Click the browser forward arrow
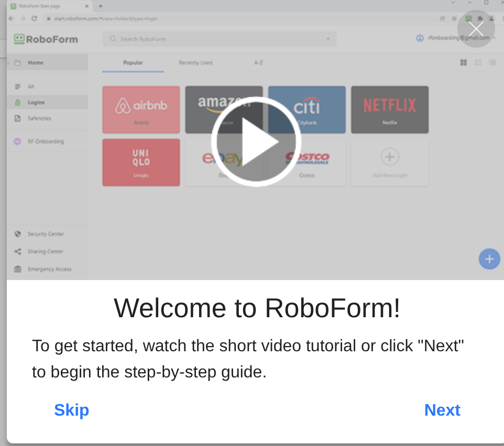The width and height of the screenshot is (504, 446). point(23,19)
